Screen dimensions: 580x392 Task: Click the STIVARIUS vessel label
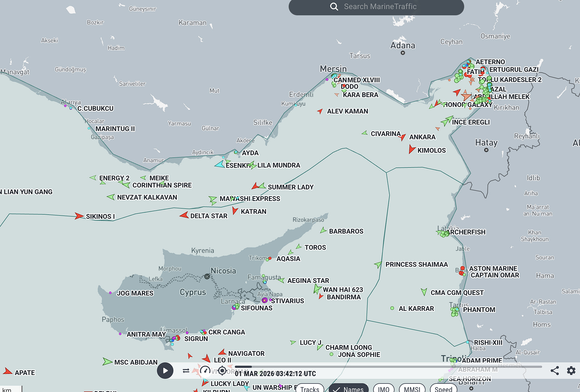[288, 301]
